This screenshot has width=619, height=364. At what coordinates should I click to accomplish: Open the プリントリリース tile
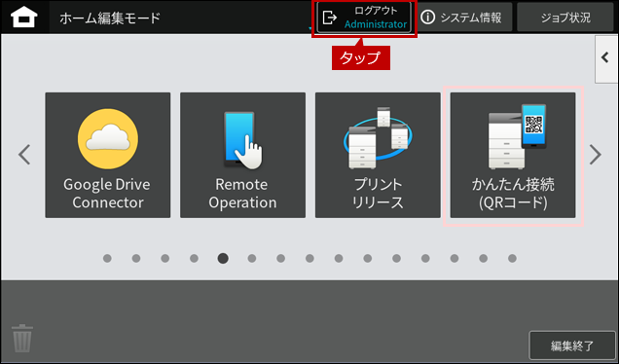[378, 155]
